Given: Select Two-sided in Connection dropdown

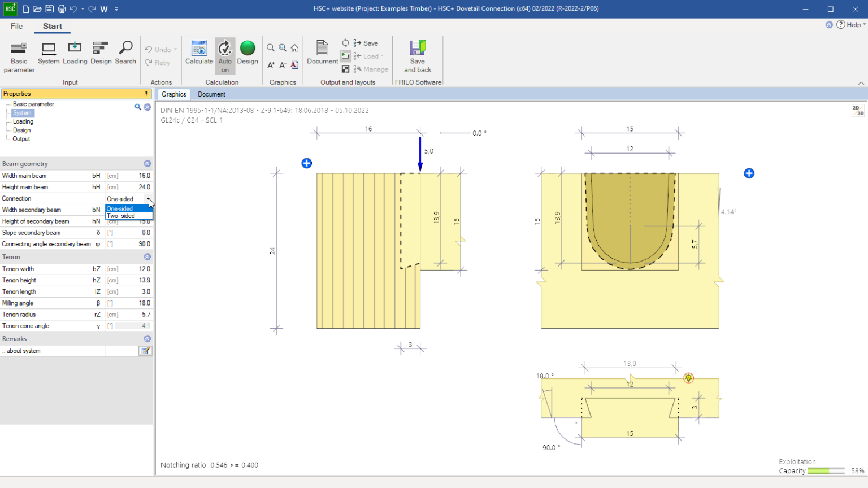Looking at the screenshot, I should point(121,216).
